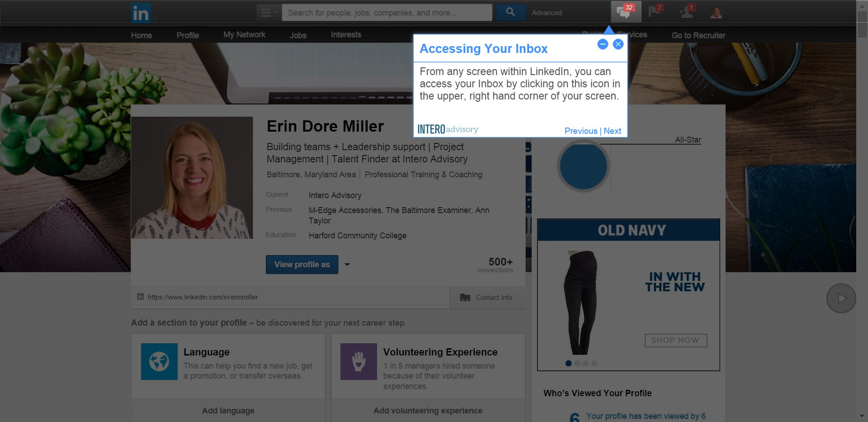
Task: Click the Language globe icon
Action: click(159, 361)
